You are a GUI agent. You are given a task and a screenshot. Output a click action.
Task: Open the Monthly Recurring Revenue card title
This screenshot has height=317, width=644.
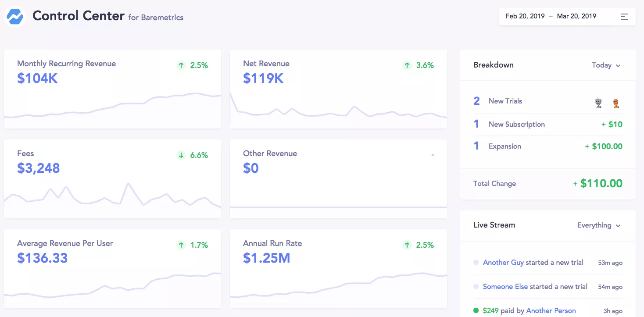[67, 64]
